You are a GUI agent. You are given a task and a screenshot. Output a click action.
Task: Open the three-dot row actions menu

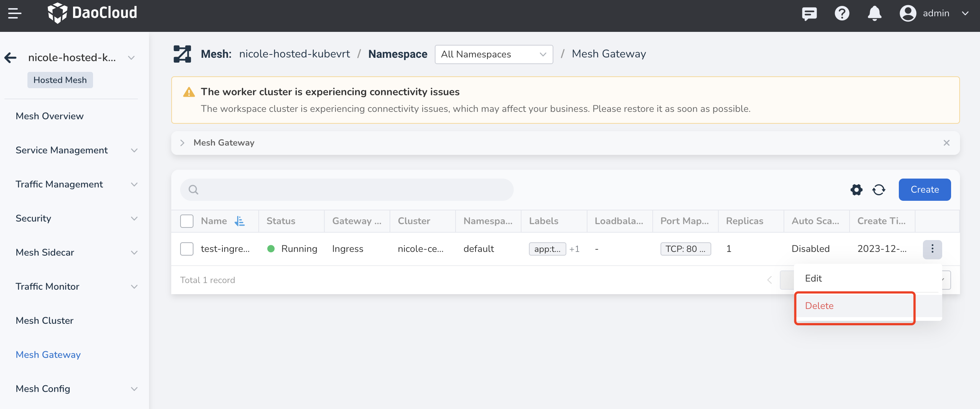tap(932, 249)
